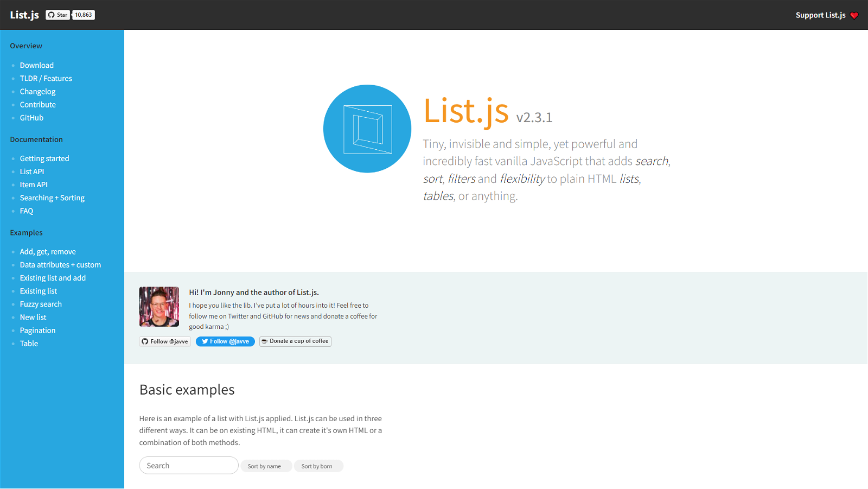Click the red heart support icon
The image size is (868, 489).
coord(854,15)
